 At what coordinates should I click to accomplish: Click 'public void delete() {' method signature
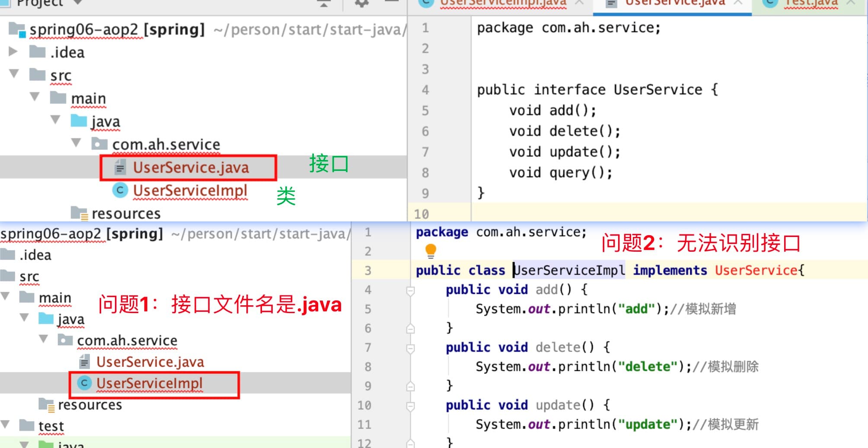pyautogui.click(x=528, y=347)
